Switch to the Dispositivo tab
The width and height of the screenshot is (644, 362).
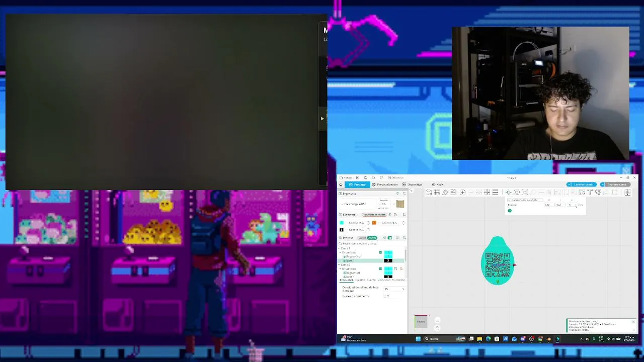click(x=412, y=185)
